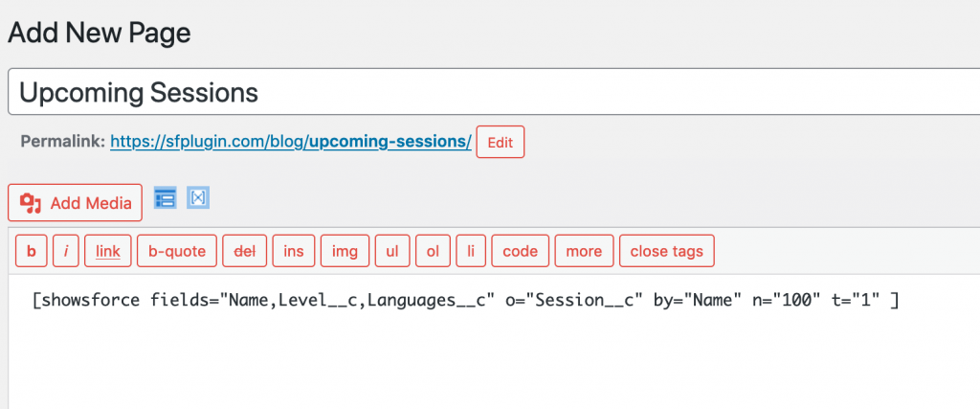The width and height of the screenshot is (980, 409).
Task: Click the ins tag button
Action: [x=294, y=251]
